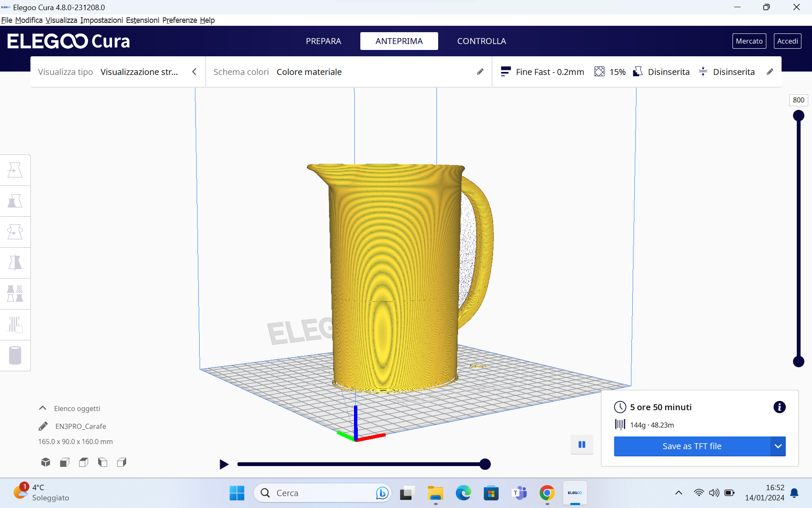Select the Move tool in left toolbar

[15, 170]
